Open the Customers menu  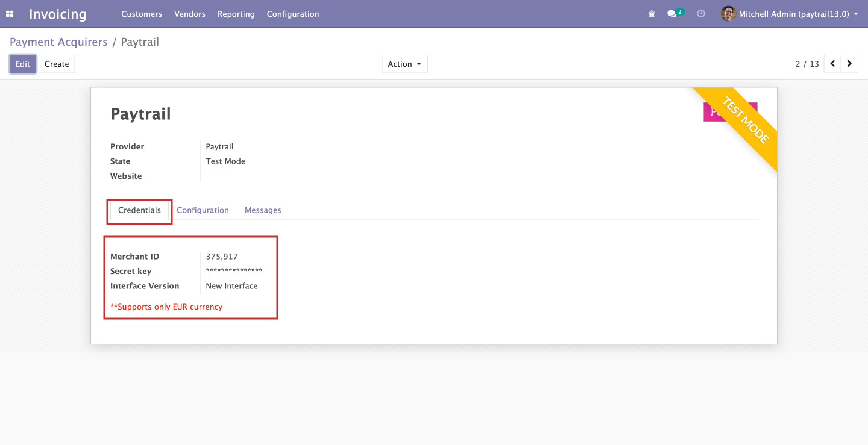(x=142, y=14)
